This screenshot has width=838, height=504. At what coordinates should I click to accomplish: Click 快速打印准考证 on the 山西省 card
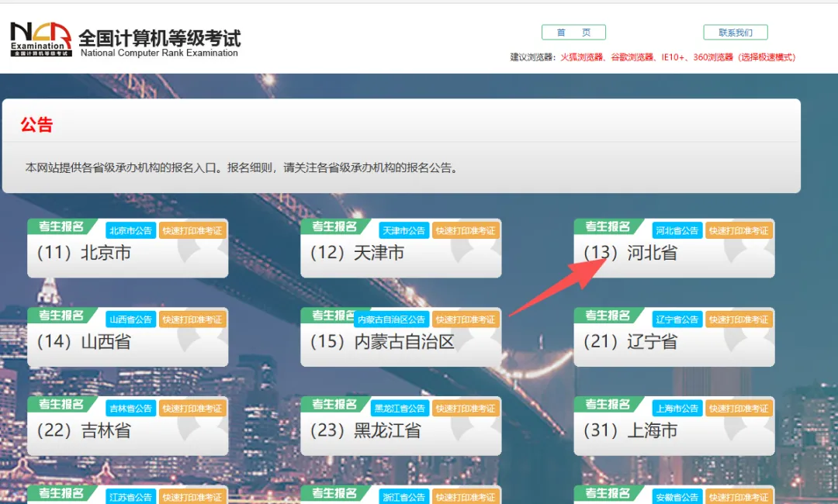click(x=192, y=319)
